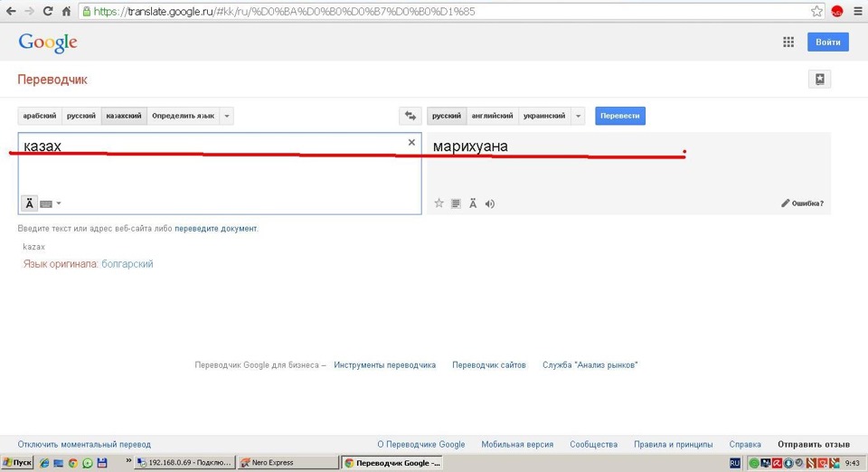Click the source text box containing казах
Viewport: 868px width, 472px height.
coord(220,174)
